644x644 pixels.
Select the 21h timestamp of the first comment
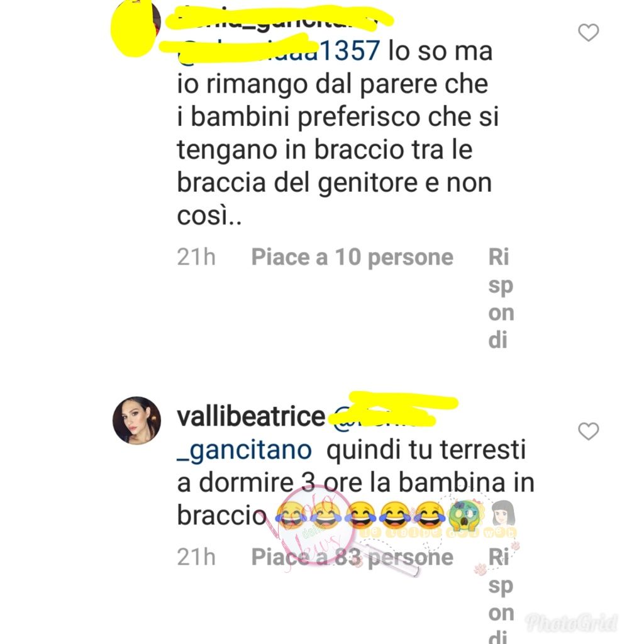pyautogui.click(x=196, y=257)
